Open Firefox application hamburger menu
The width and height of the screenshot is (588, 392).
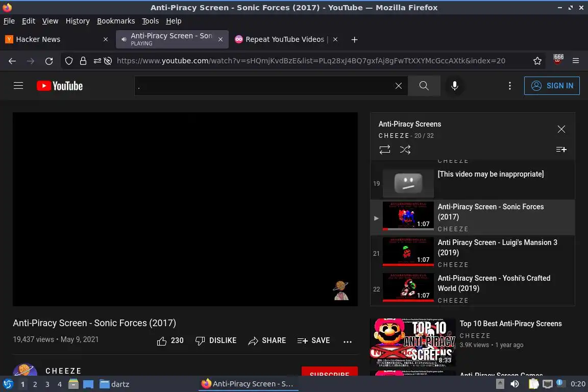[576, 61]
